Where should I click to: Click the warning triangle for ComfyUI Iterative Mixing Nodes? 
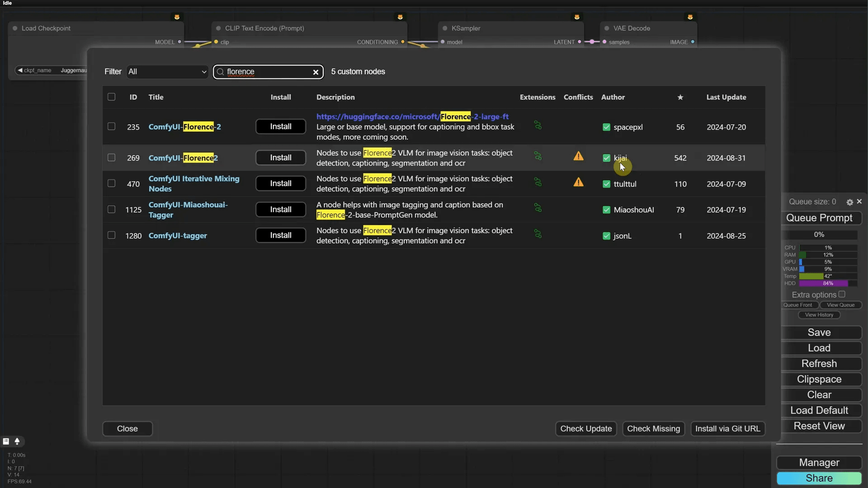pos(579,183)
